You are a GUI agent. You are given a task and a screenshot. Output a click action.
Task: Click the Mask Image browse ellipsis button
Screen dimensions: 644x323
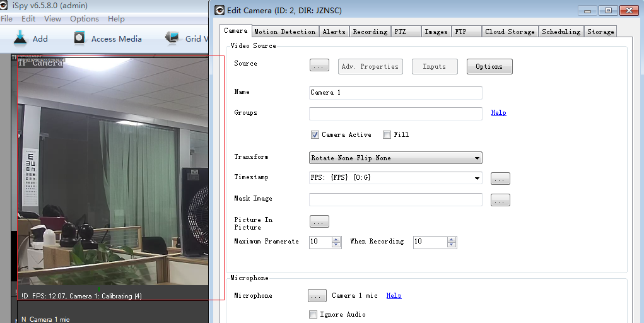coord(500,200)
